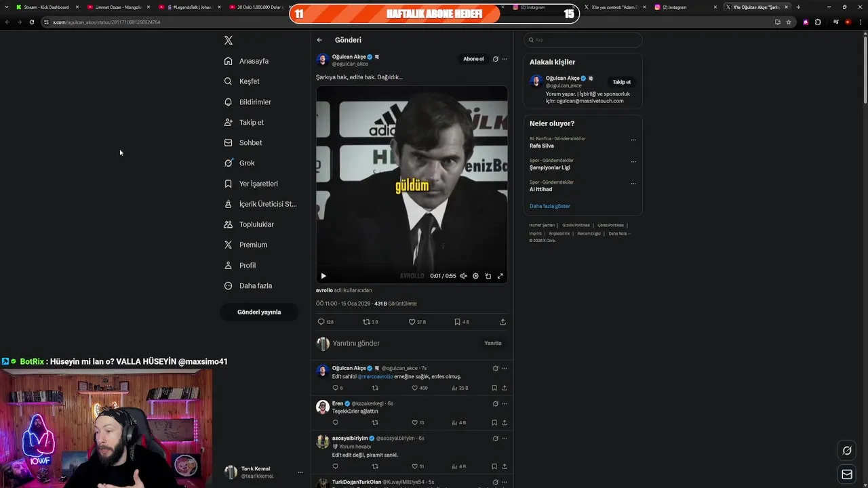
Task: Click the Ara search box
Action: coord(583,40)
